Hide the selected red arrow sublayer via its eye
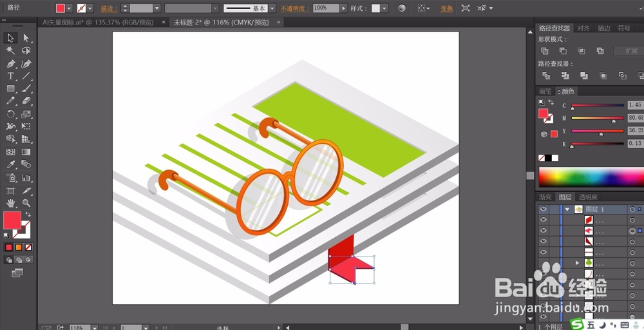 544,231
